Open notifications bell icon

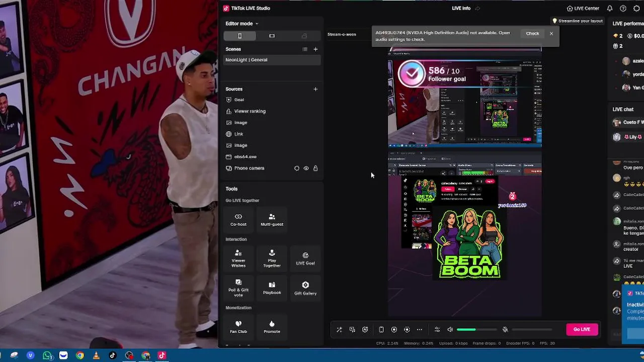tap(610, 9)
